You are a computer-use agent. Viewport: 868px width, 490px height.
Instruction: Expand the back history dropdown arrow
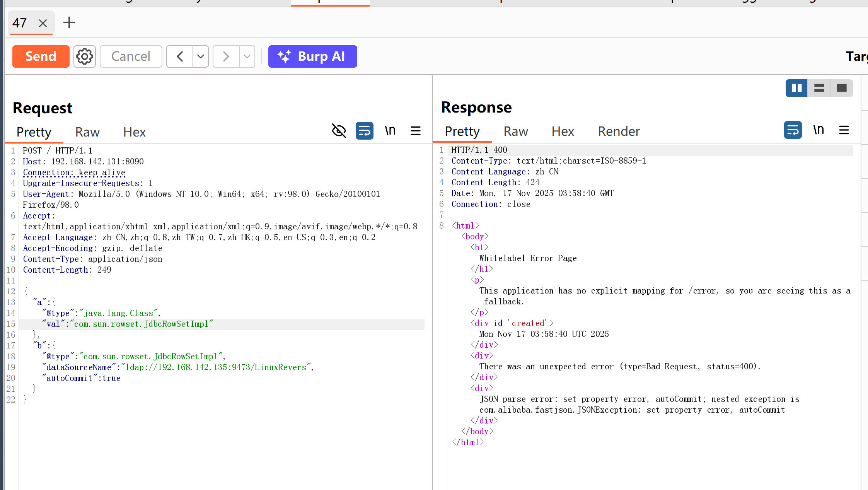[201, 56]
